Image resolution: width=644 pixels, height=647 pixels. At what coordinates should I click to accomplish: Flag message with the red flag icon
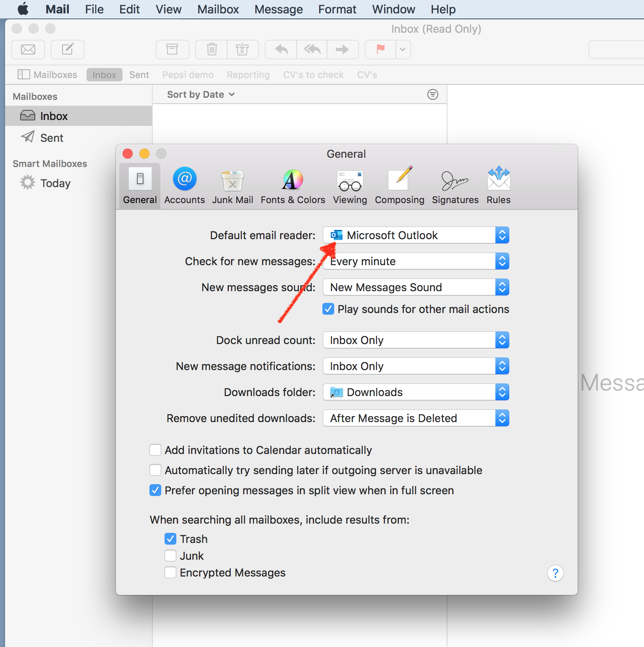point(380,50)
